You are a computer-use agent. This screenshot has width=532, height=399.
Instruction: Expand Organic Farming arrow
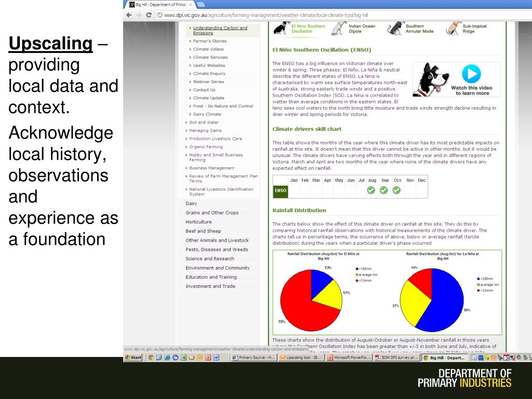[x=187, y=147]
